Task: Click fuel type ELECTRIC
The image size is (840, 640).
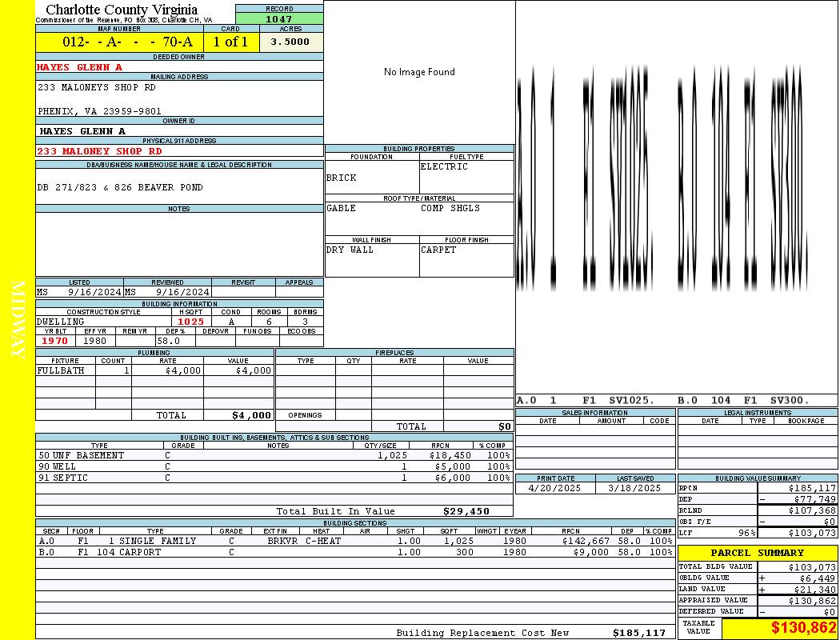Action: click(444, 167)
